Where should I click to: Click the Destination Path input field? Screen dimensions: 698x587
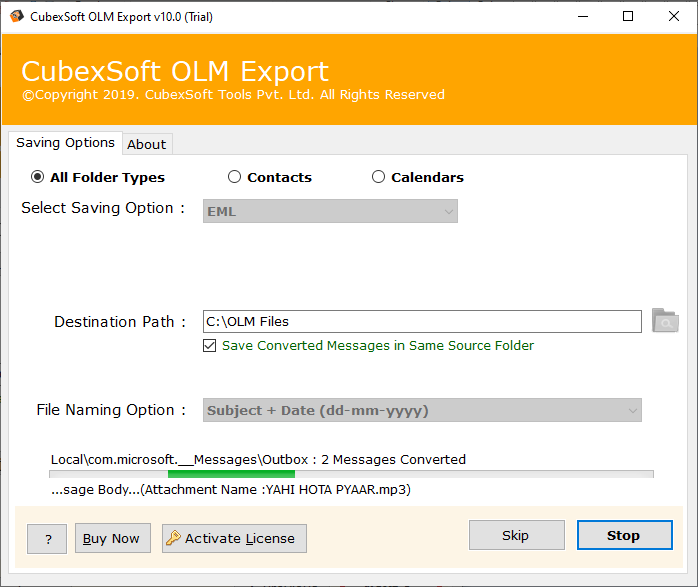pyautogui.click(x=422, y=321)
